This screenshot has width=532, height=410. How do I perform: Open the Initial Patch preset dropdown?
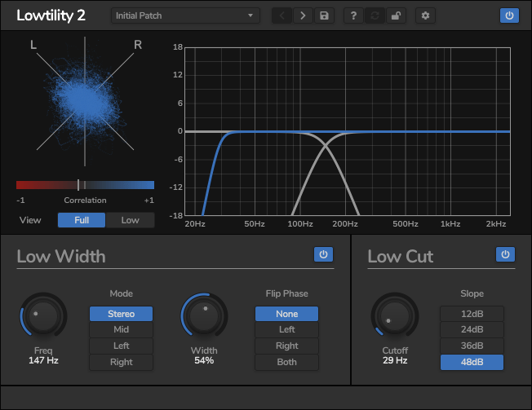(x=184, y=15)
